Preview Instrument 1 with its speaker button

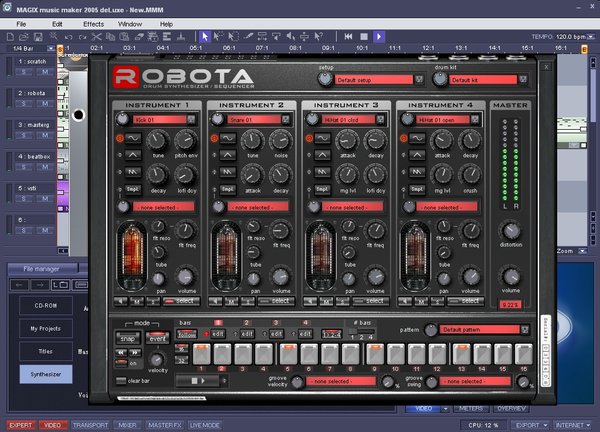(x=121, y=302)
